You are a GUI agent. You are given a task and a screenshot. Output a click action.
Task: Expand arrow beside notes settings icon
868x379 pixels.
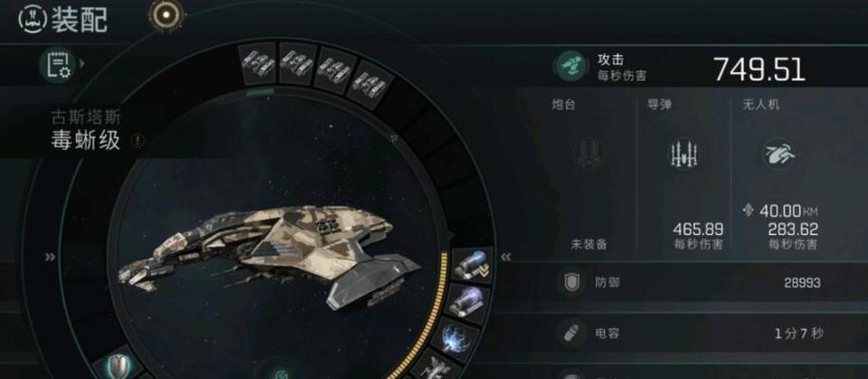(x=82, y=63)
